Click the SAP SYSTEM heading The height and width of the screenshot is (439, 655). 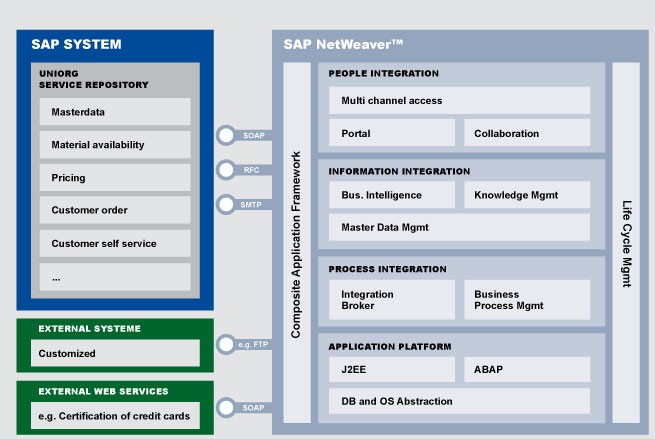click(x=76, y=44)
